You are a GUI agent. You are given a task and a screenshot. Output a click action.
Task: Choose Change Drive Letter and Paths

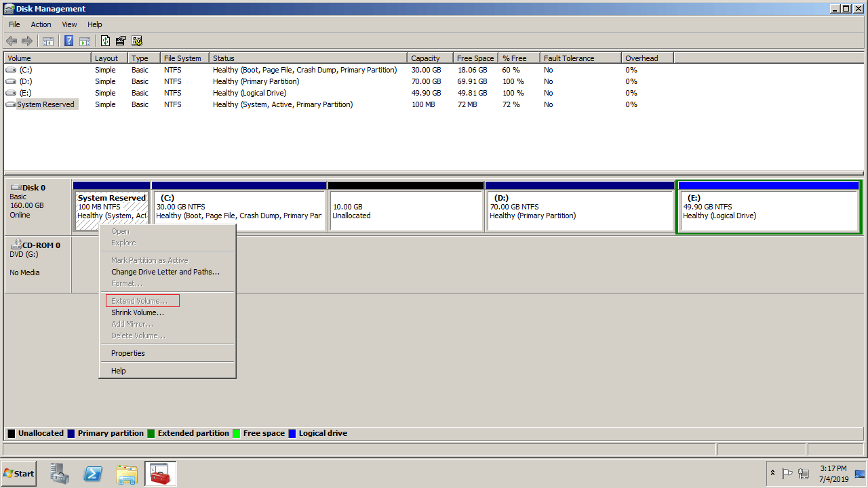pos(165,272)
